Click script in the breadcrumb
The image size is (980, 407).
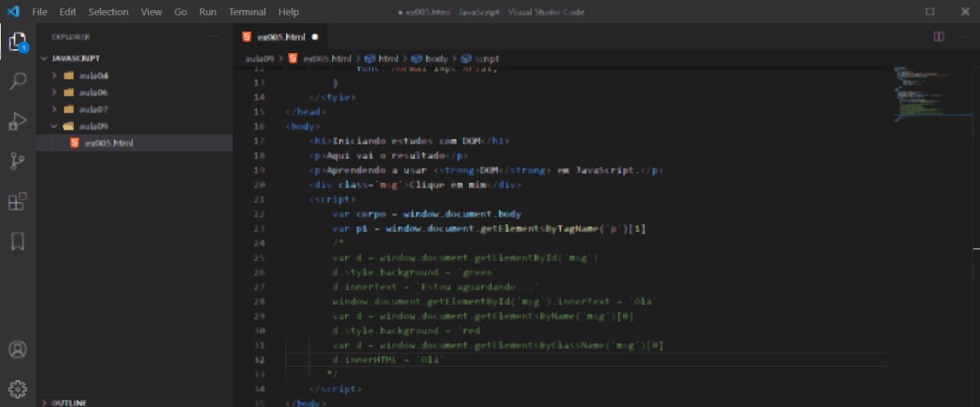click(x=480, y=58)
